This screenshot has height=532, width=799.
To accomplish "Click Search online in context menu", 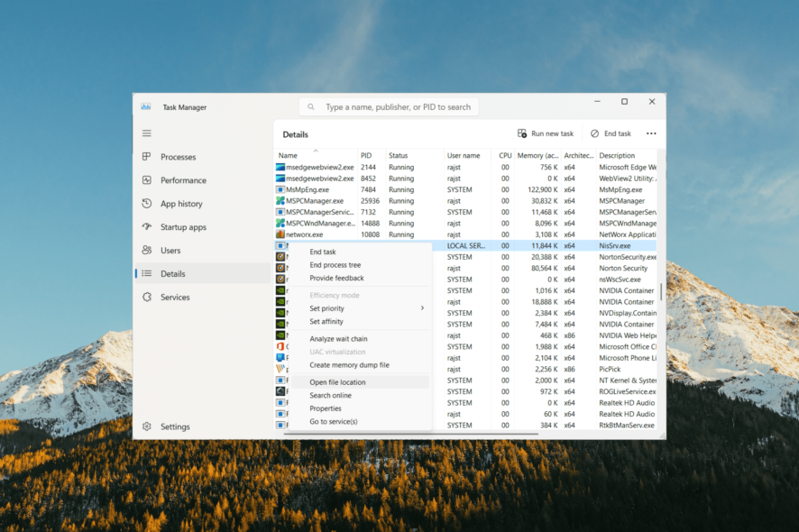I will pos(331,396).
